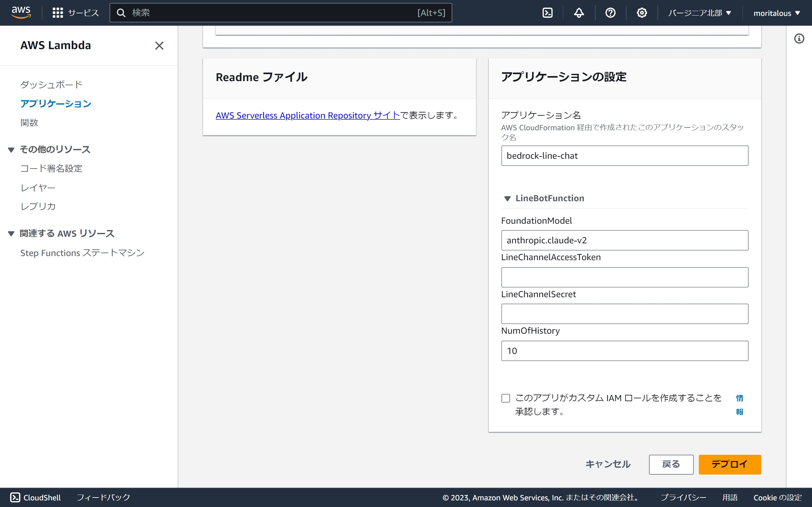Collapse the LineBotFunction section

click(x=507, y=198)
